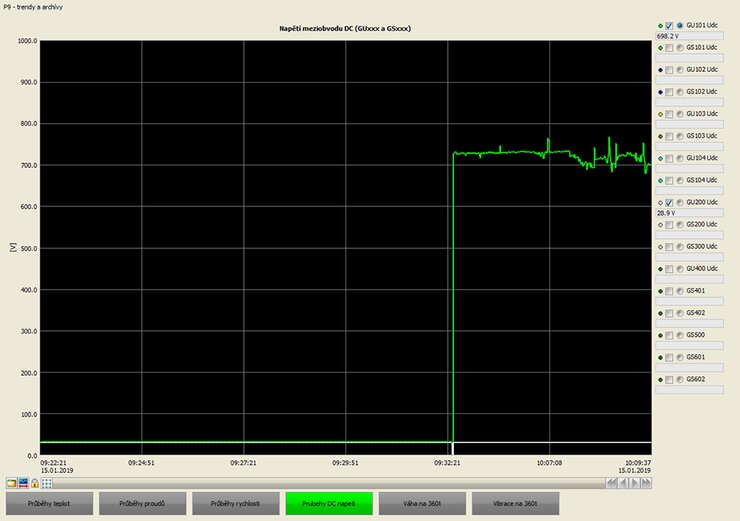The height and width of the screenshot is (521, 740).
Task: Jump back with the double-left arrow
Action: (612, 483)
